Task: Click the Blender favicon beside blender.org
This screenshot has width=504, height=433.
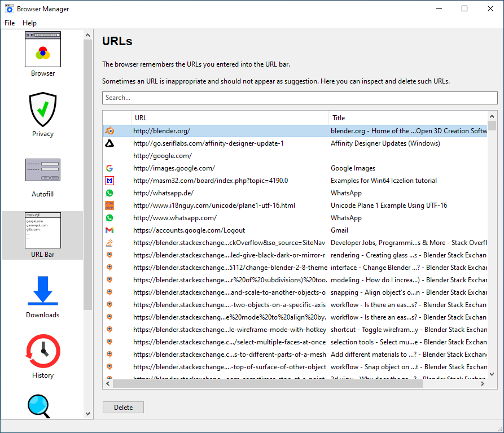Action: 109,131
